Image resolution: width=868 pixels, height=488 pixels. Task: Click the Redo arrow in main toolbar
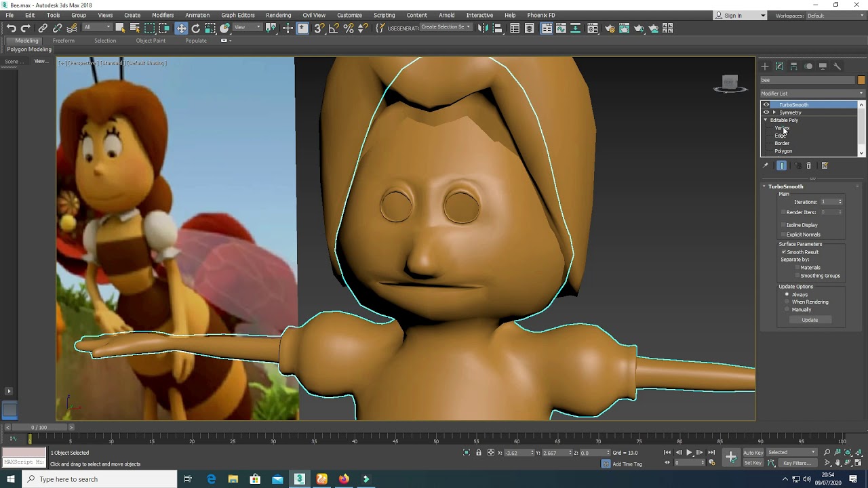coord(26,28)
